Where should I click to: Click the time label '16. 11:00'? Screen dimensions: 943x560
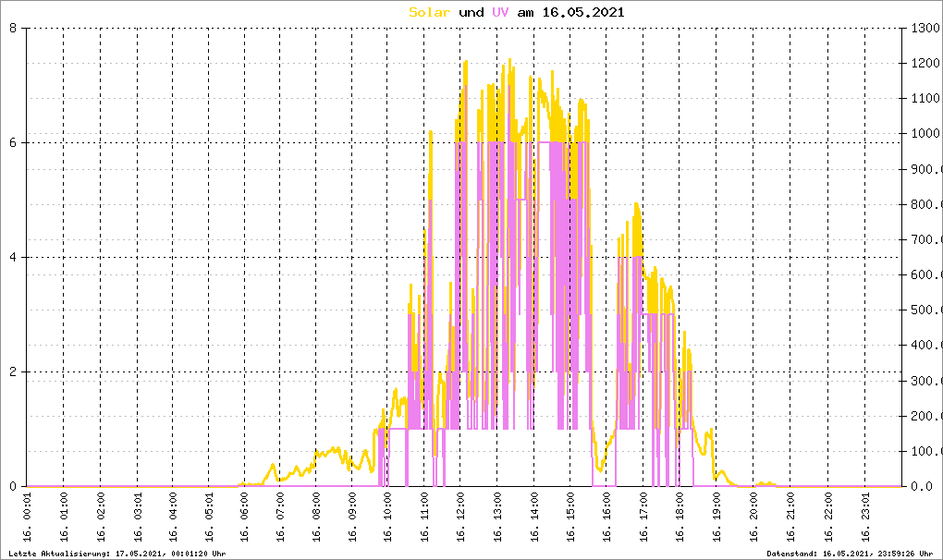coord(424,517)
